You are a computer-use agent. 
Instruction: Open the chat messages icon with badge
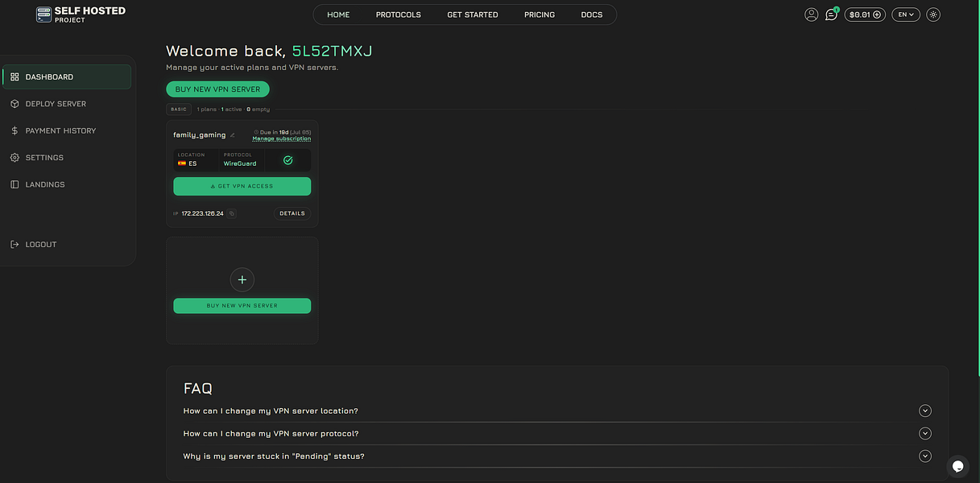[831, 14]
